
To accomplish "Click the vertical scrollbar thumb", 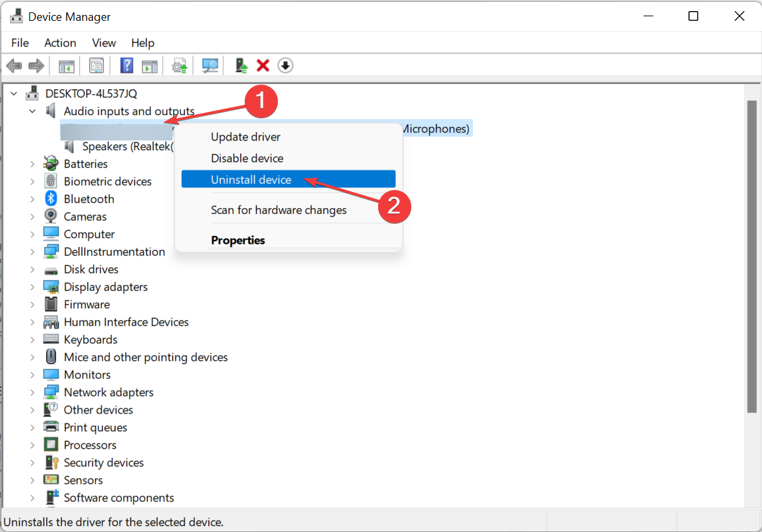I will pos(752,256).
